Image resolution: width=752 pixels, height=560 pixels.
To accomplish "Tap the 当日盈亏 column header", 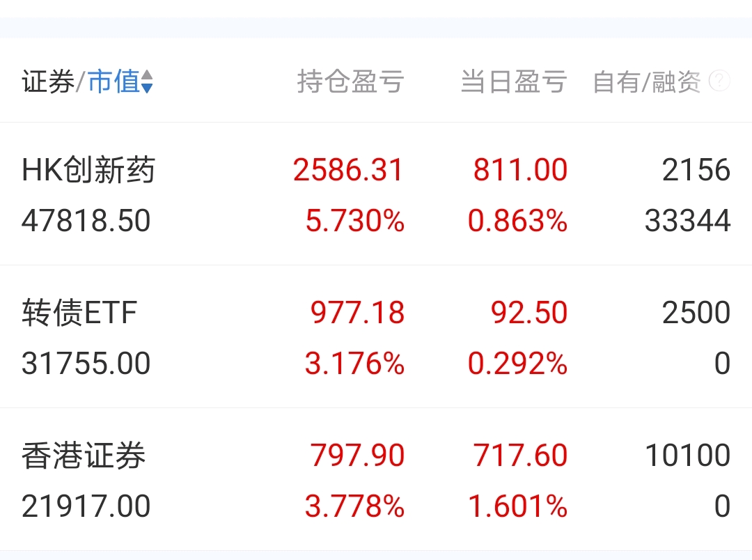I will point(514,81).
